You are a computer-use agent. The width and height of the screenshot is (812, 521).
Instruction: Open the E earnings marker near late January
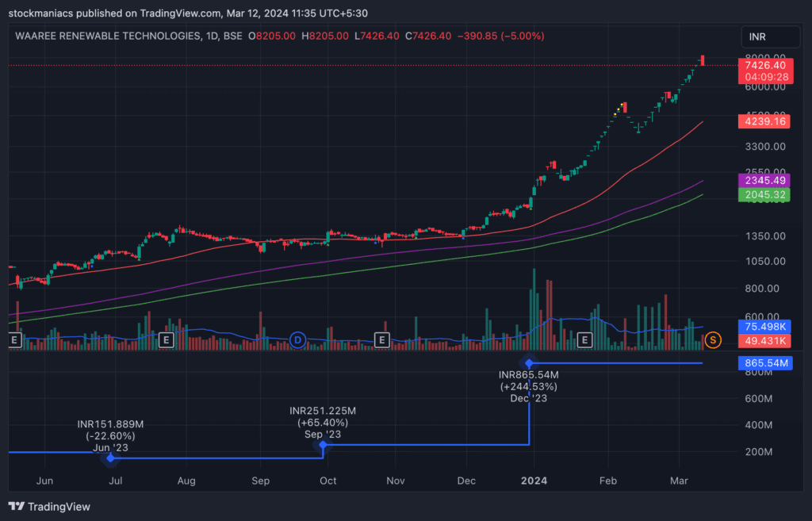[x=584, y=340]
